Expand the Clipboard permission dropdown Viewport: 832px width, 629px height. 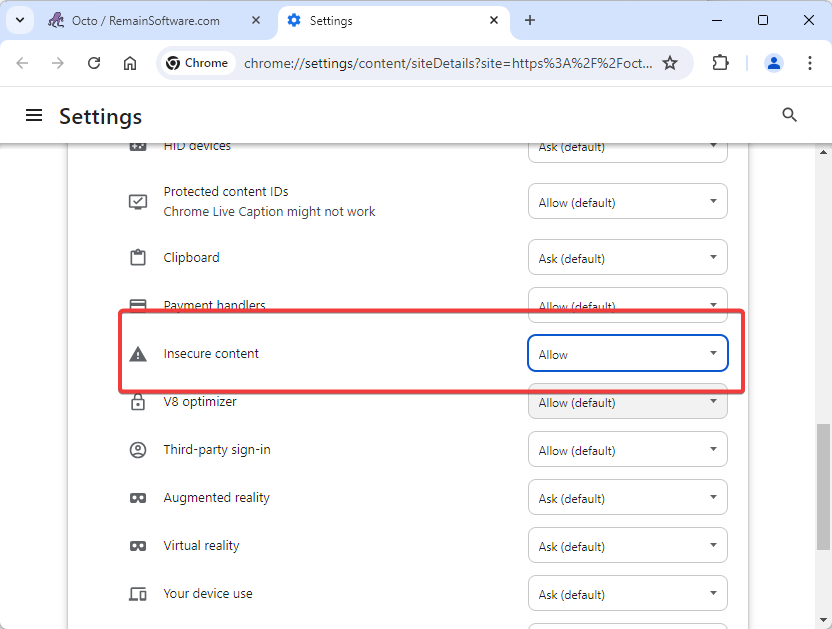point(627,257)
